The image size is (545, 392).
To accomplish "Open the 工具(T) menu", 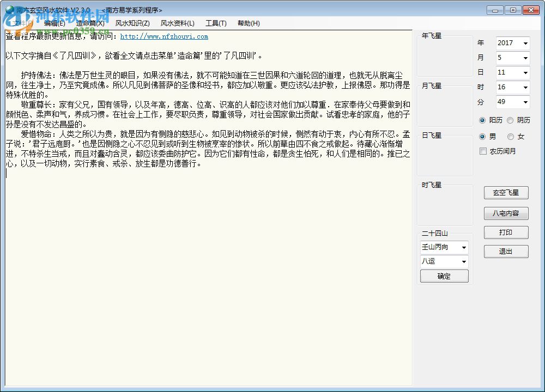I will pos(215,23).
